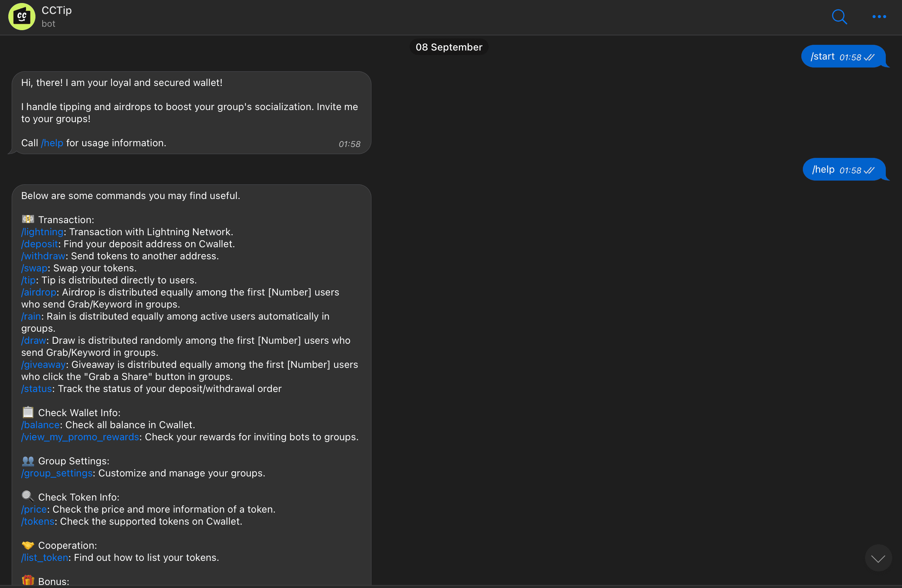Click the /status command link
Image resolution: width=902 pixels, height=588 pixels.
[37, 389]
